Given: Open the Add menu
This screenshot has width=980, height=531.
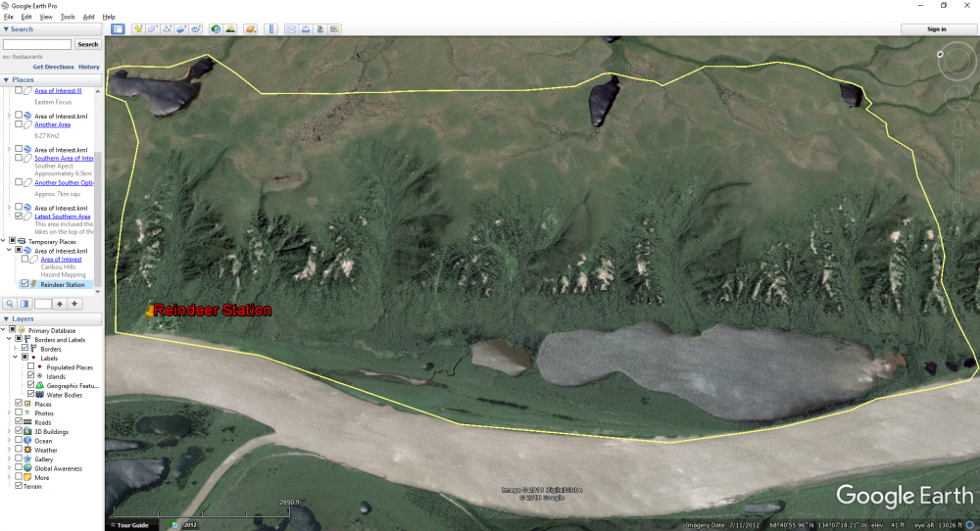Looking at the screenshot, I should [89, 17].
